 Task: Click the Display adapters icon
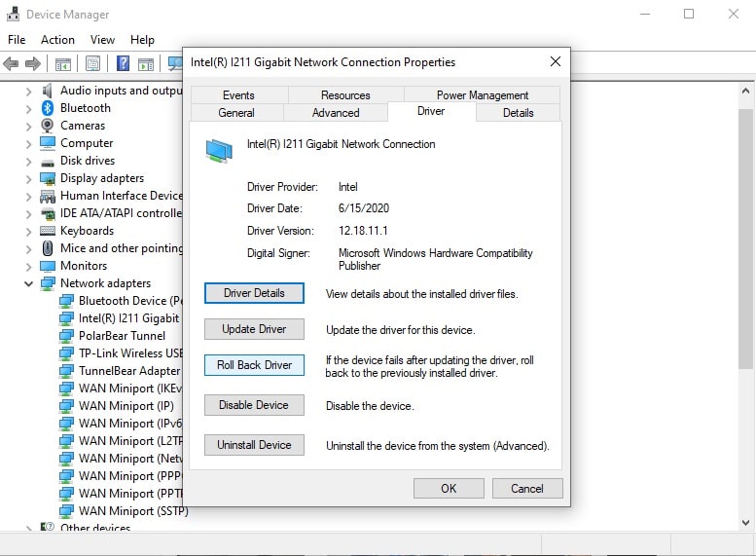pos(48,178)
